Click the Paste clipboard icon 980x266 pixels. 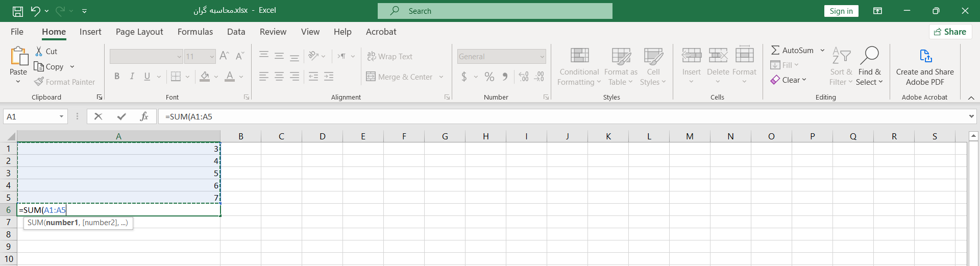point(19,56)
